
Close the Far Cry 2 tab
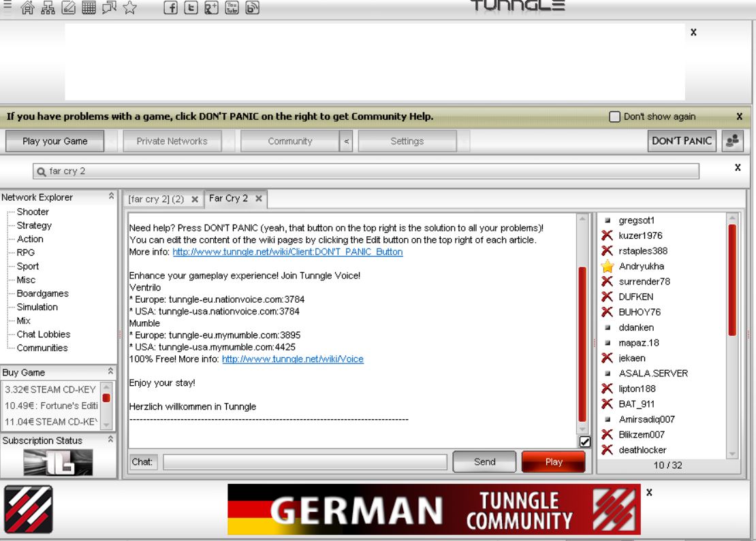tap(259, 199)
